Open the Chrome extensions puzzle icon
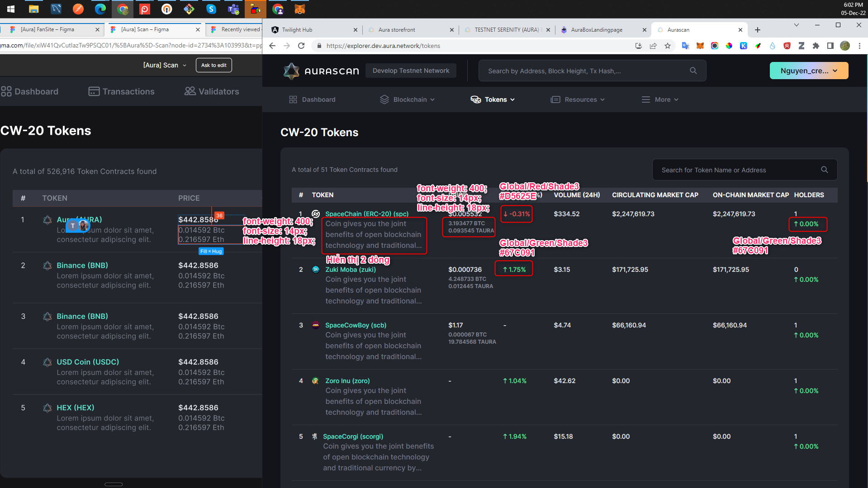This screenshot has height=488, width=868. [816, 46]
